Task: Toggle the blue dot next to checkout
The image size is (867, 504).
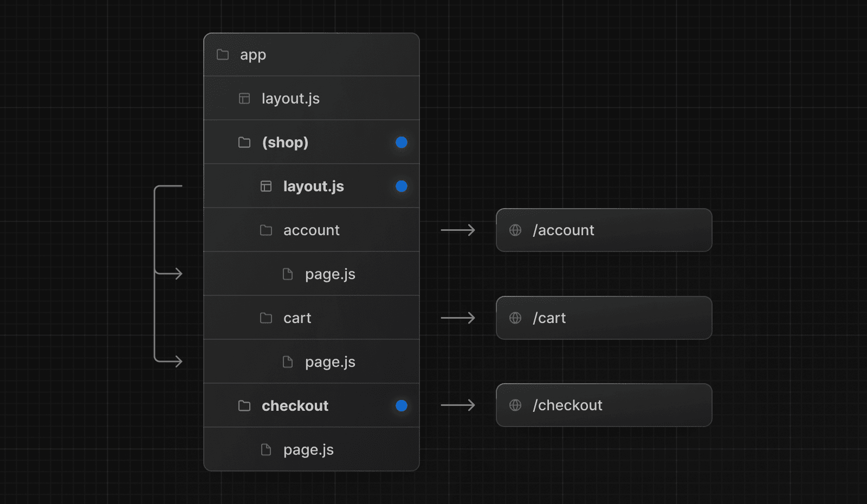Action: [401, 405]
